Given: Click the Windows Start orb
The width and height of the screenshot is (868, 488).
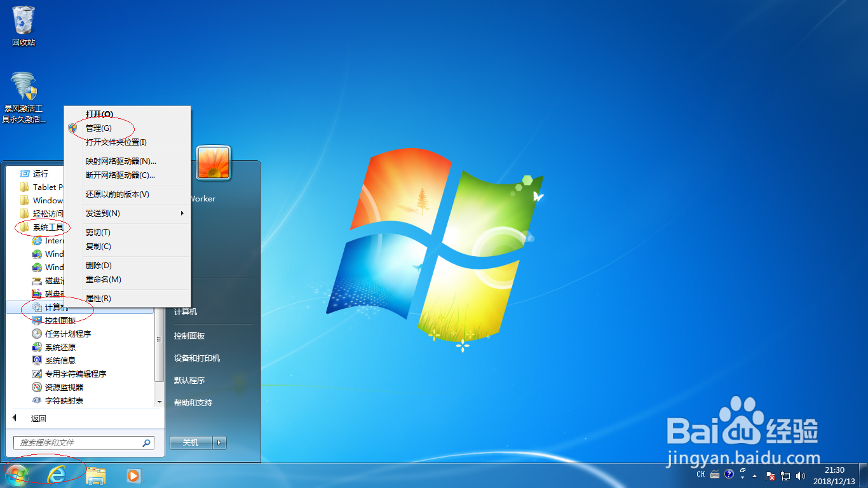Looking at the screenshot, I should [17, 475].
